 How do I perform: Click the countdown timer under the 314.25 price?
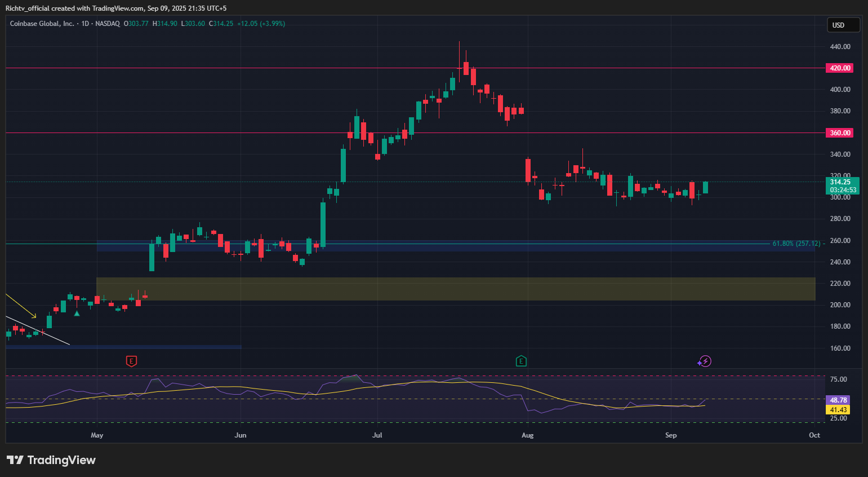843,190
